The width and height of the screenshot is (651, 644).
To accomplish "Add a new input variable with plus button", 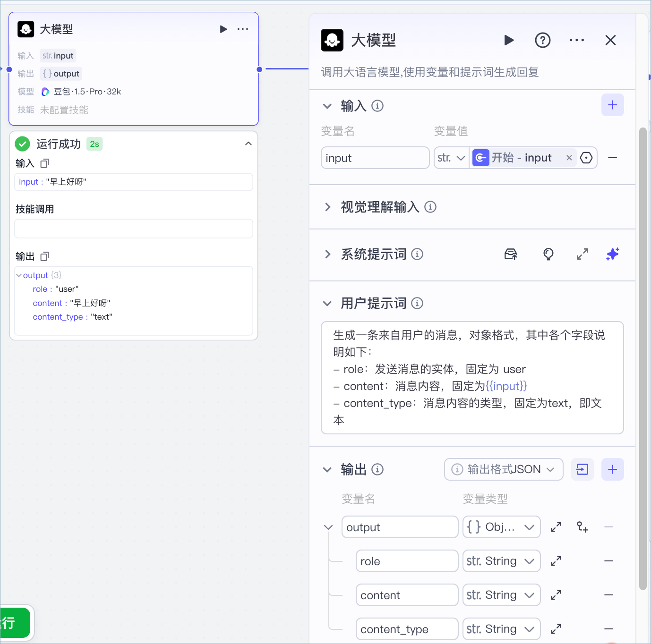I will [x=612, y=105].
